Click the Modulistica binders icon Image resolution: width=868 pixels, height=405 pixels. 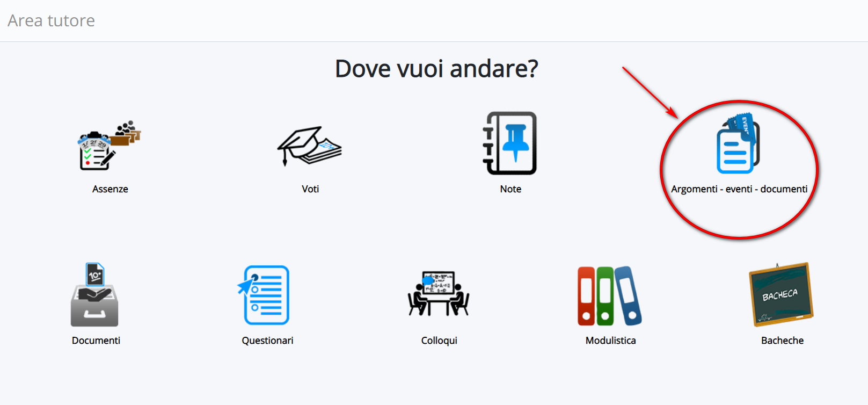coord(610,296)
